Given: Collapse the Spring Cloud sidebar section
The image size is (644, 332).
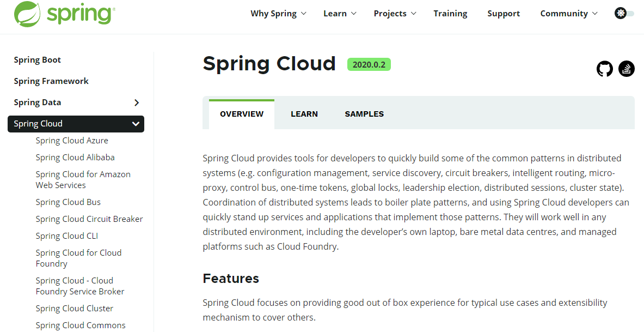Looking at the screenshot, I should (x=136, y=124).
